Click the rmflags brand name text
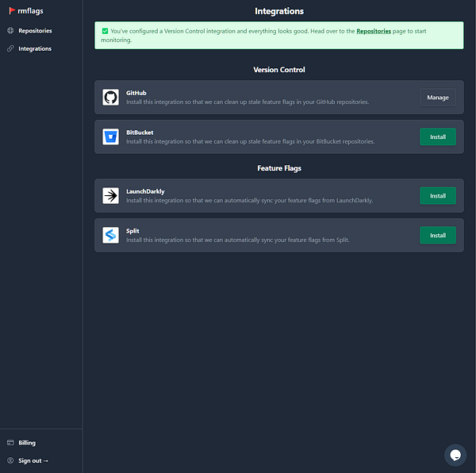Screen dimensions: 476x473 point(30,11)
